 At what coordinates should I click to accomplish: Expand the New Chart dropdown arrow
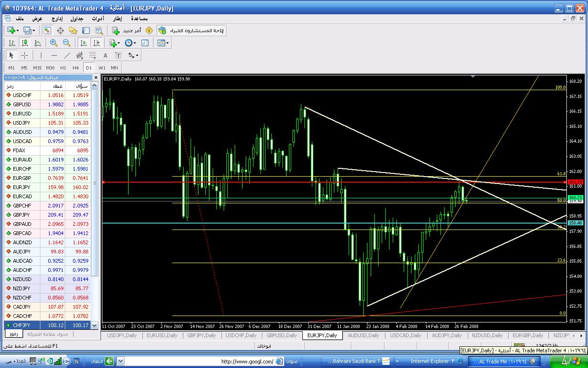point(17,30)
